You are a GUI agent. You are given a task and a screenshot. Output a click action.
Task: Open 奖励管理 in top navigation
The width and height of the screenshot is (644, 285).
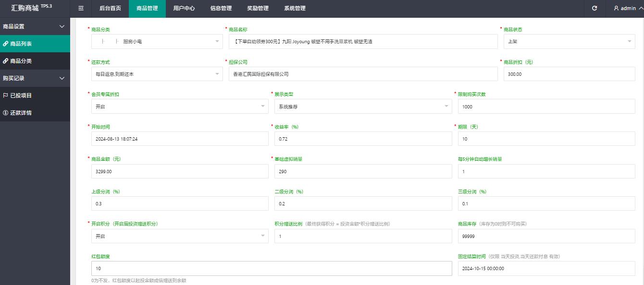[x=258, y=8]
